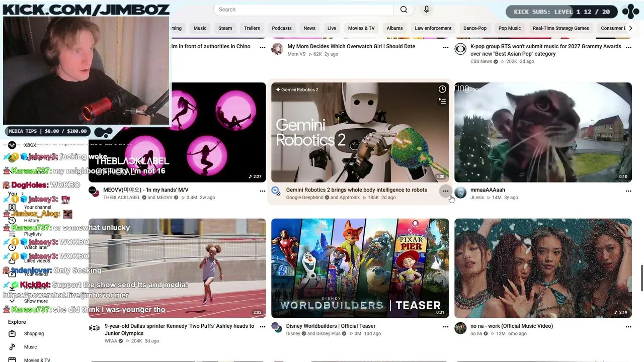Visit Mom VS channel name link
The width and height of the screenshot is (644, 362).
point(296,54)
